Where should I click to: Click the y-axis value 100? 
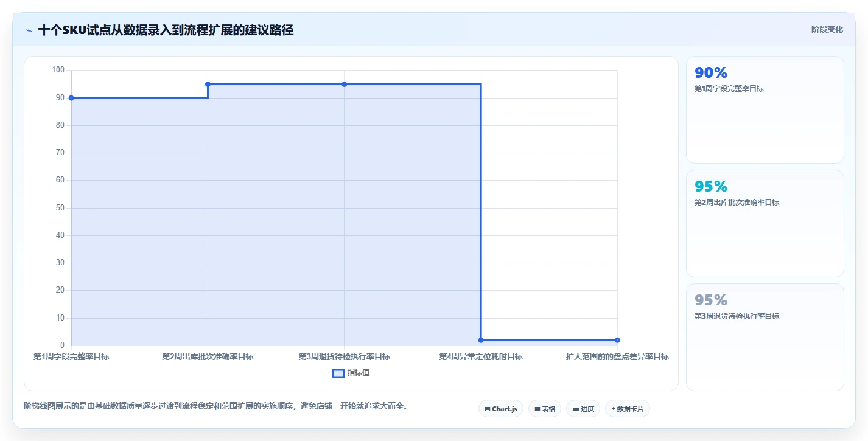58,70
